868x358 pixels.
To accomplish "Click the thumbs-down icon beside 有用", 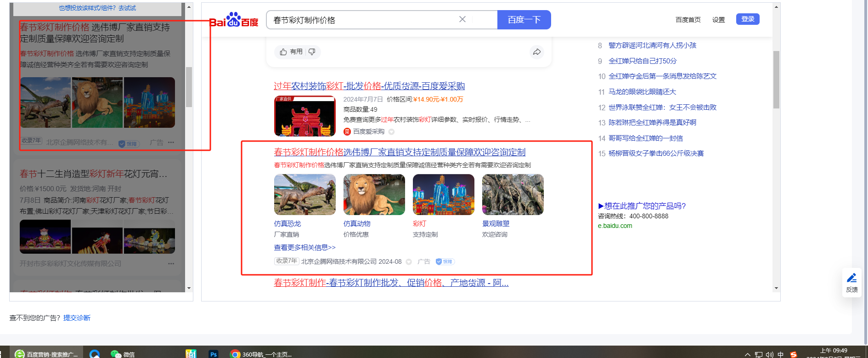I will pyautogui.click(x=312, y=52).
